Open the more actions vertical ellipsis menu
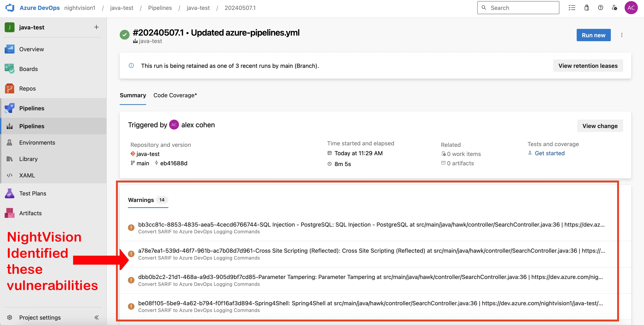Viewport: 644px width, 325px height. [x=622, y=35]
